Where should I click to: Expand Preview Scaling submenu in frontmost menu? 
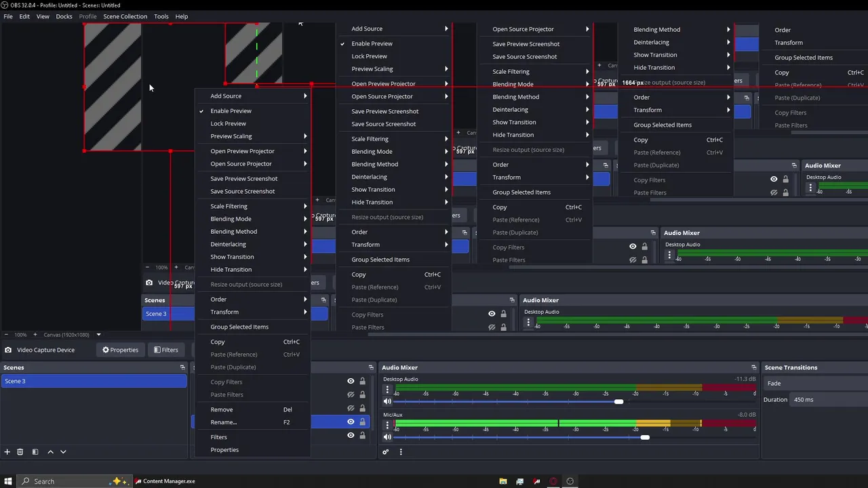pyautogui.click(x=252, y=136)
